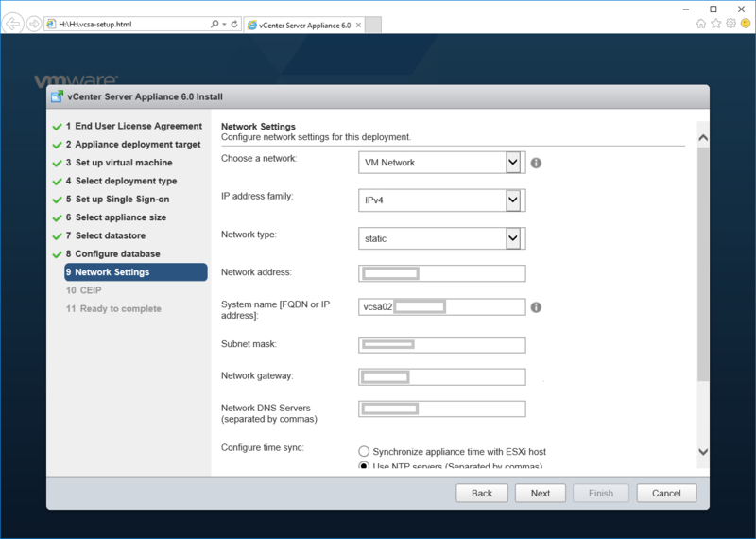Screen dimensions: 756x539
Task: Go to step 6 Select appliance size
Action: coord(116,217)
